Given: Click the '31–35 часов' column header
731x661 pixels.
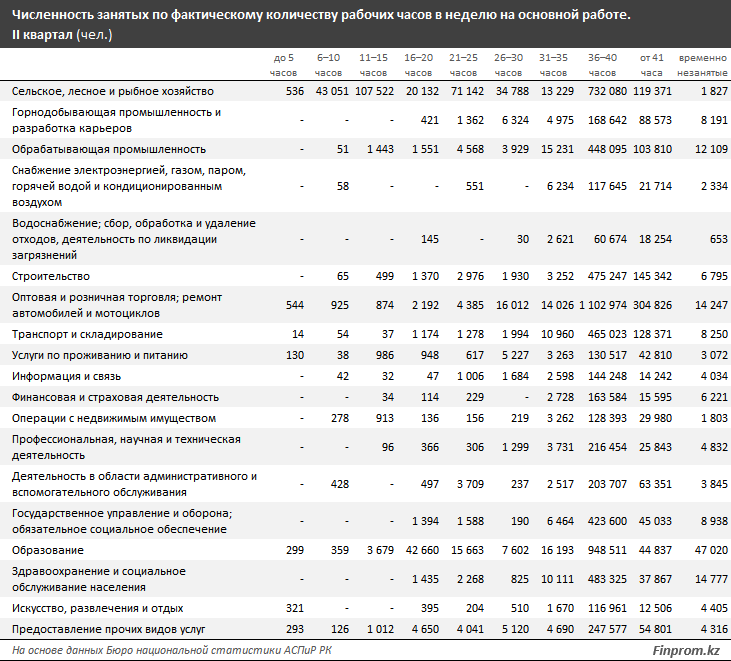Looking at the screenshot, I should [553, 65].
